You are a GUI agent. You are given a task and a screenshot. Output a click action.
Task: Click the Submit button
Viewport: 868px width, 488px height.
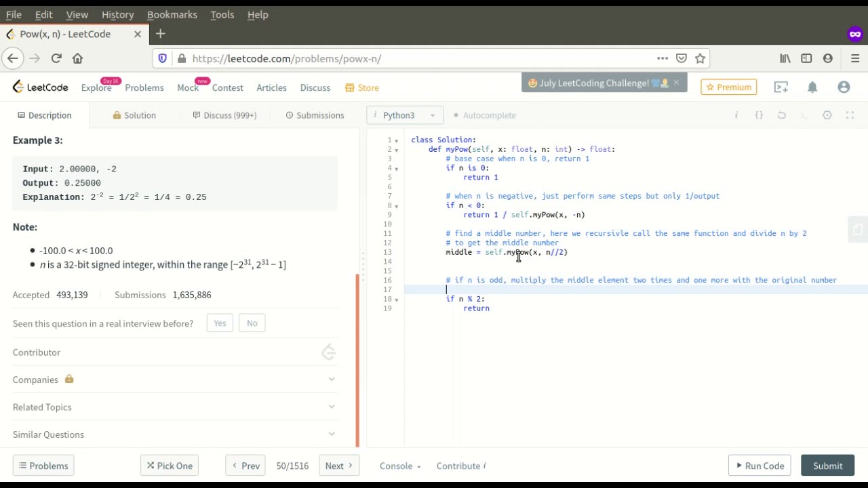point(827,466)
